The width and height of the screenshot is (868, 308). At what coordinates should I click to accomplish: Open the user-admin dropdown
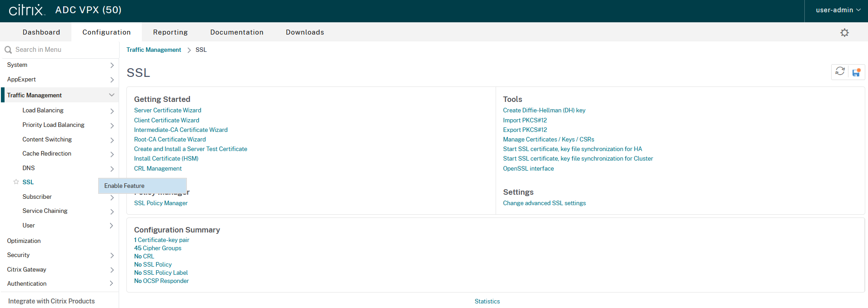[838, 10]
